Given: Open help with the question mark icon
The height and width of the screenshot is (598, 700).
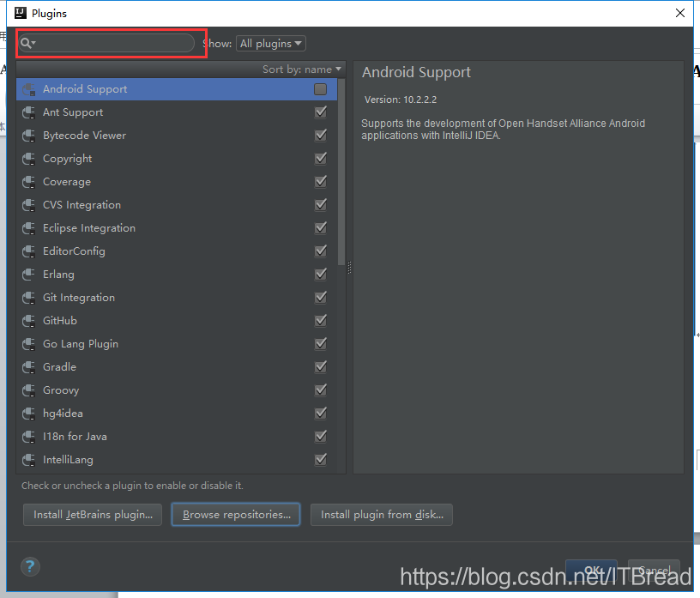Looking at the screenshot, I should pos(30,567).
